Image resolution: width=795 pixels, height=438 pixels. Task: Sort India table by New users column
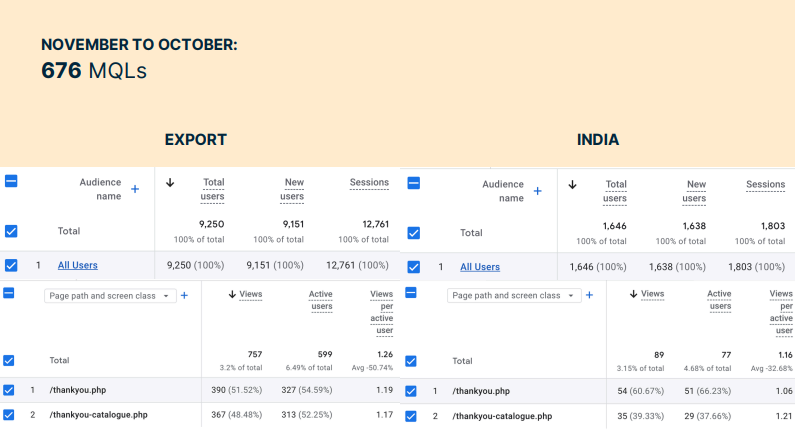696,190
